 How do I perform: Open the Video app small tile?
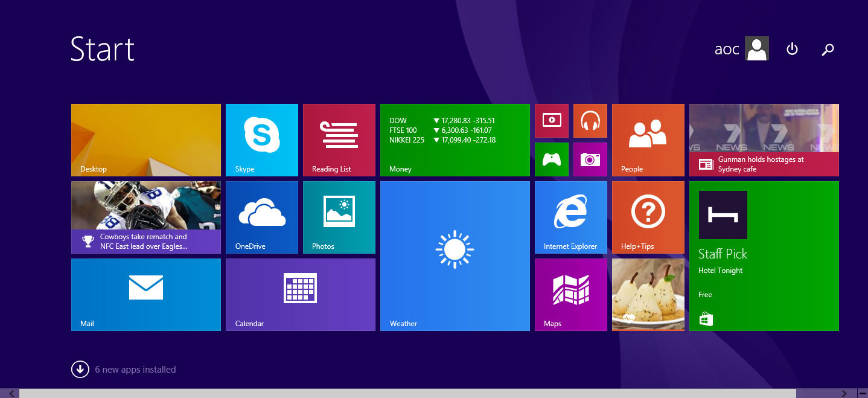click(552, 121)
